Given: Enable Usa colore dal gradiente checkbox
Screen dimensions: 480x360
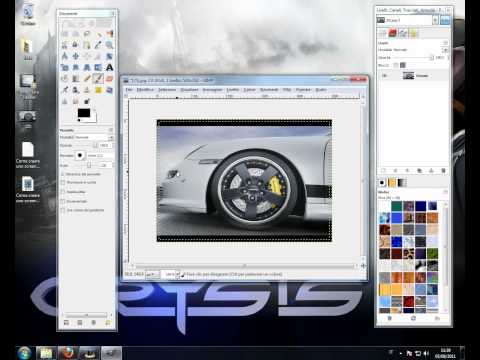Looking at the screenshot, I should (x=62, y=210).
